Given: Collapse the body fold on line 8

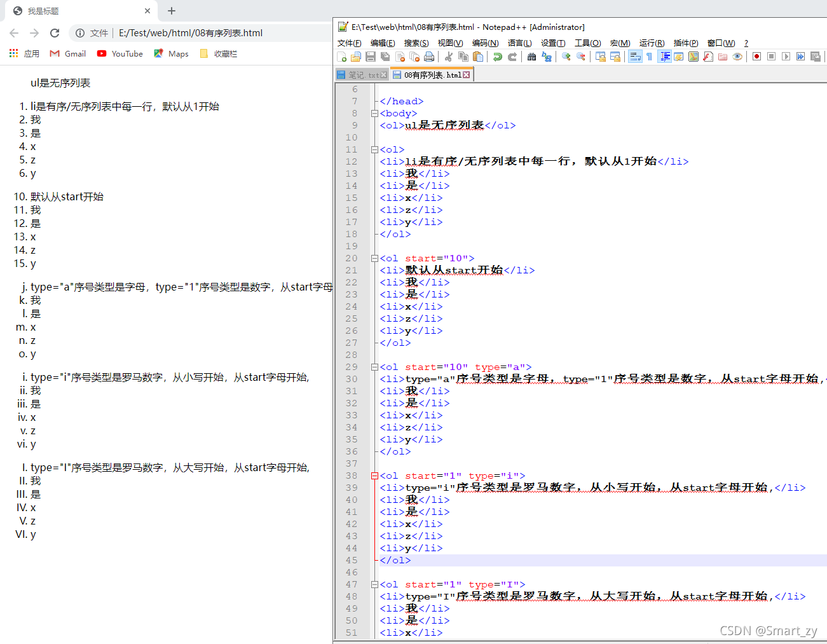Looking at the screenshot, I should [x=374, y=113].
